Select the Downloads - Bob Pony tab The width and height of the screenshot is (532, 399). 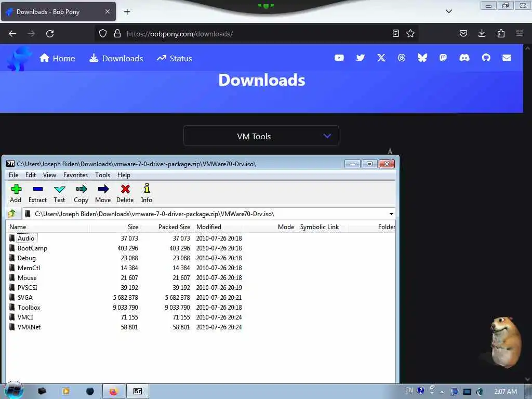coord(58,11)
